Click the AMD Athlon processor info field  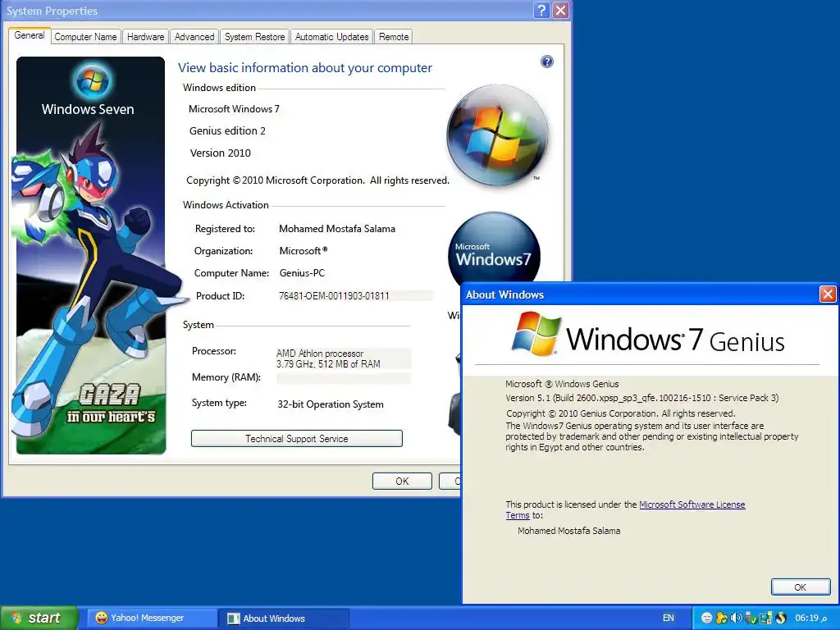[x=344, y=358]
